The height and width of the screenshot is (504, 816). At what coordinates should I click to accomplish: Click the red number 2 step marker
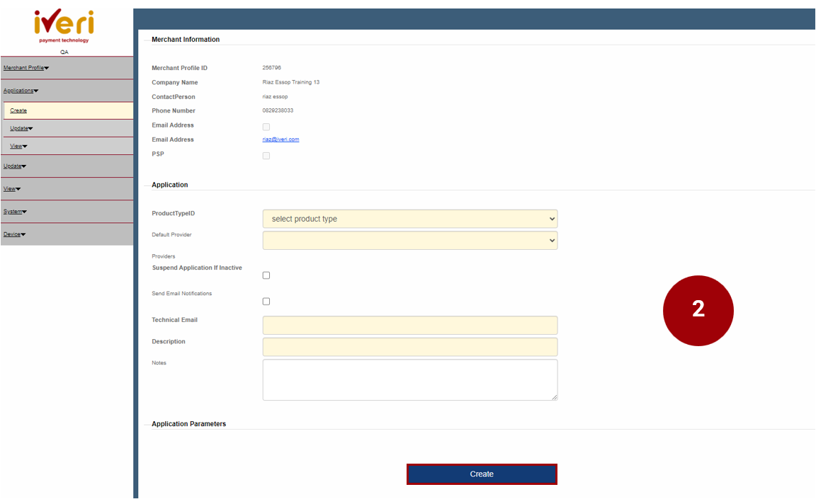698,310
